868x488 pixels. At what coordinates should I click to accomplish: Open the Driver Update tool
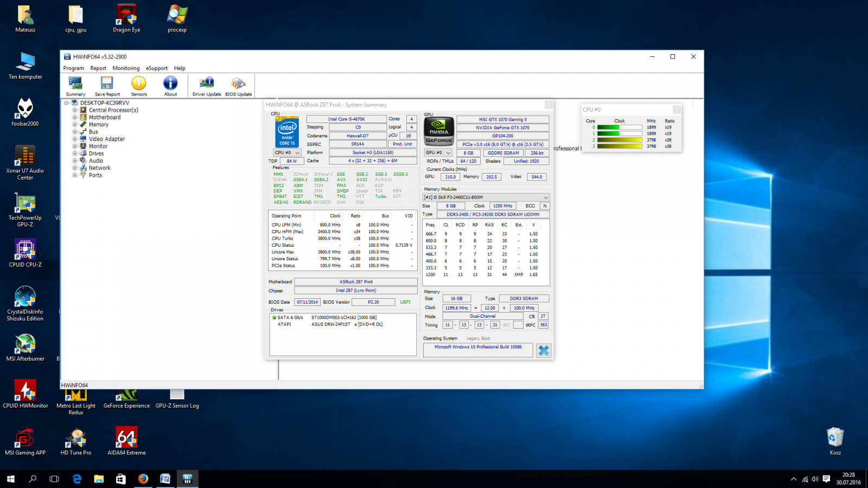207,86
